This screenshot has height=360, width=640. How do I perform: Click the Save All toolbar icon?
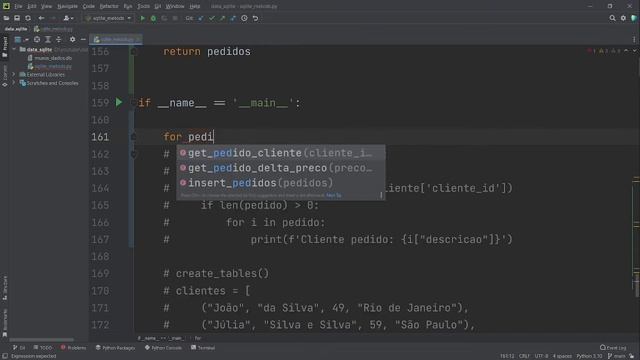point(17,18)
